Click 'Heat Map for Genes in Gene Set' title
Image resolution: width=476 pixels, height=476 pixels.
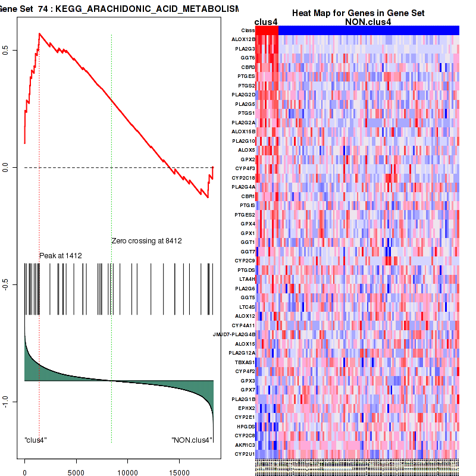pyautogui.click(x=357, y=13)
